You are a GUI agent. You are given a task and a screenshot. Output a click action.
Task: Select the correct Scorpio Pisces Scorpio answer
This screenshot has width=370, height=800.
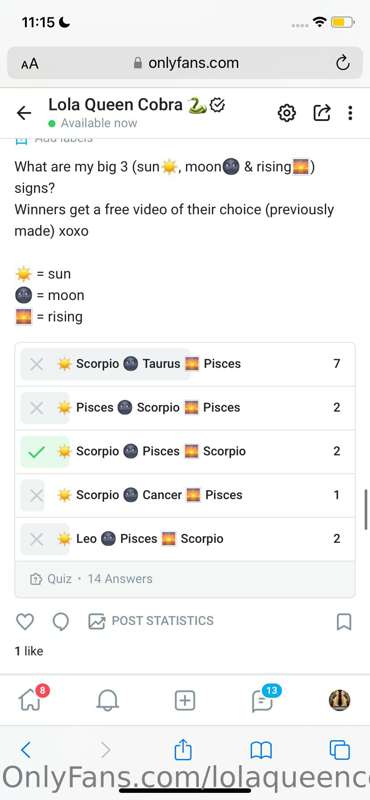pyautogui.click(x=185, y=452)
